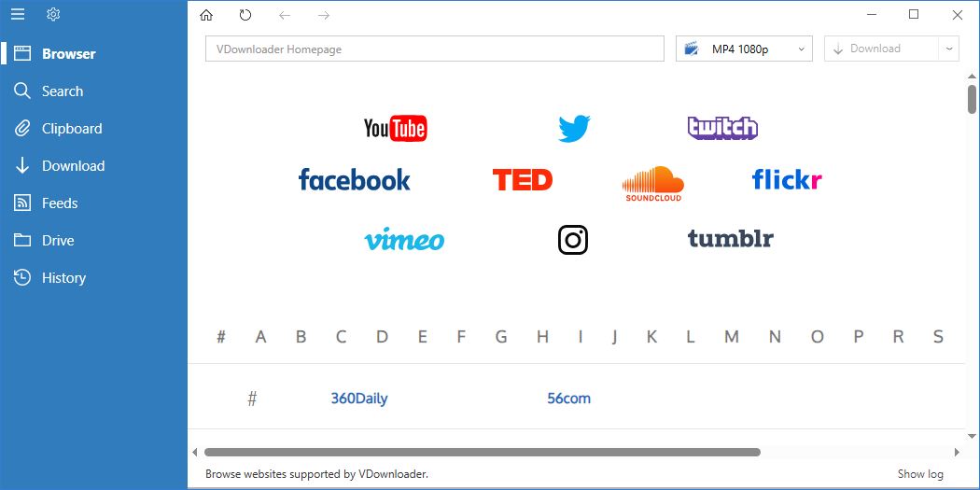Viewport: 980px width, 490px height.
Task: Select Download in the sidebar
Action: click(93, 165)
